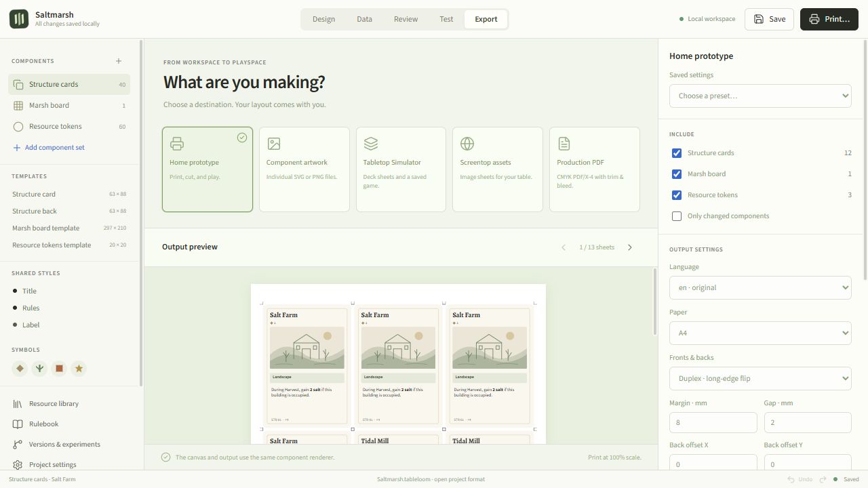Screen dimensions: 868x488
Task: Open the Resource library
Action: pyautogui.click(x=69, y=404)
